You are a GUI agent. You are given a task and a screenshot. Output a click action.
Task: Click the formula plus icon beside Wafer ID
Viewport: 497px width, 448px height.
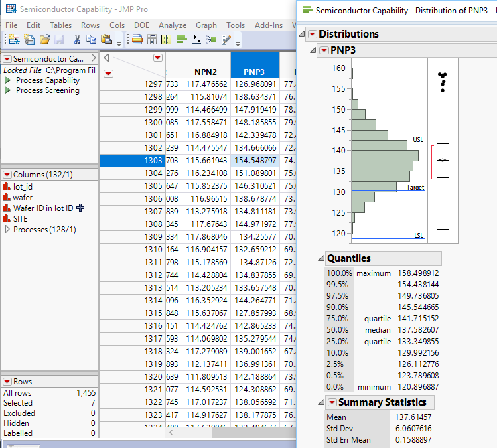tap(81, 208)
